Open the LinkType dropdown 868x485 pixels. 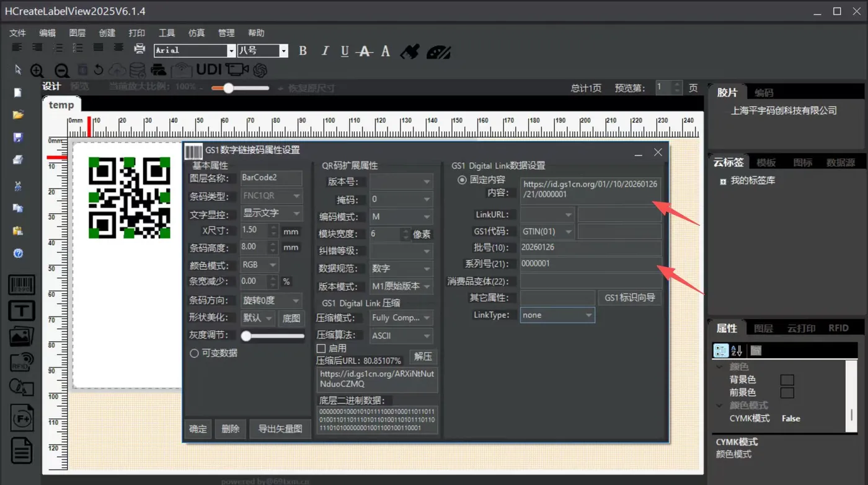(557, 315)
